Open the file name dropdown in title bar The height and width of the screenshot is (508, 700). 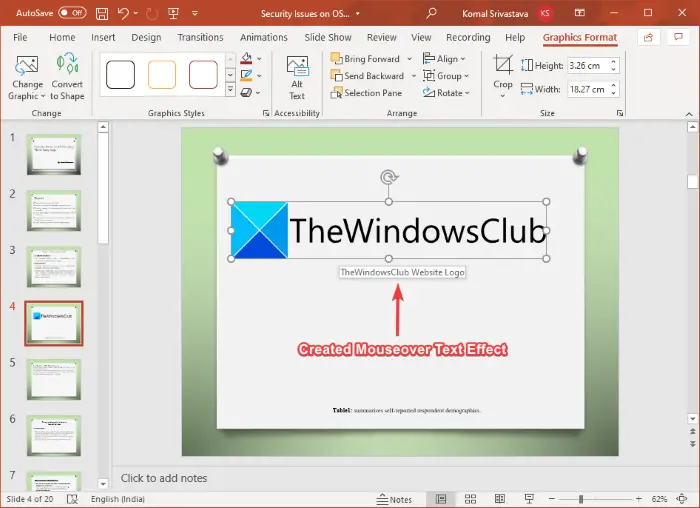pyautogui.click(x=358, y=14)
